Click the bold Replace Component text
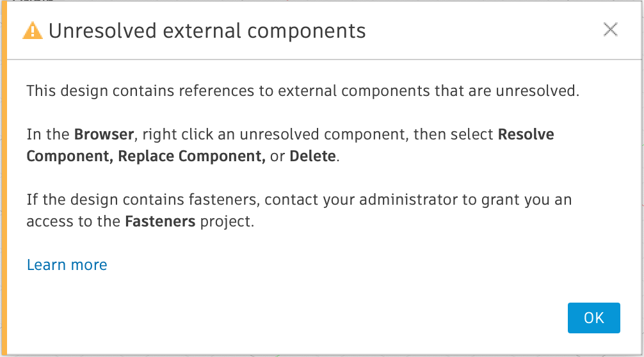644x357 pixels. coord(191,157)
